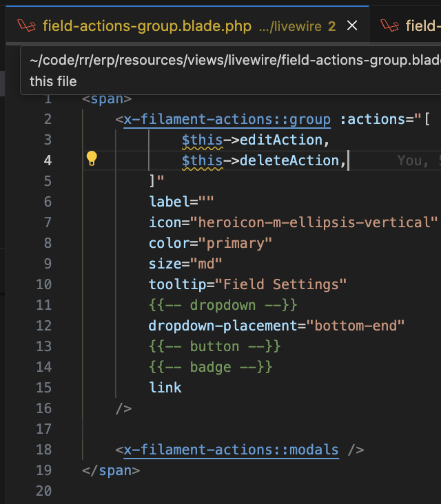Click line number 10 in the gutter

[43, 284]
